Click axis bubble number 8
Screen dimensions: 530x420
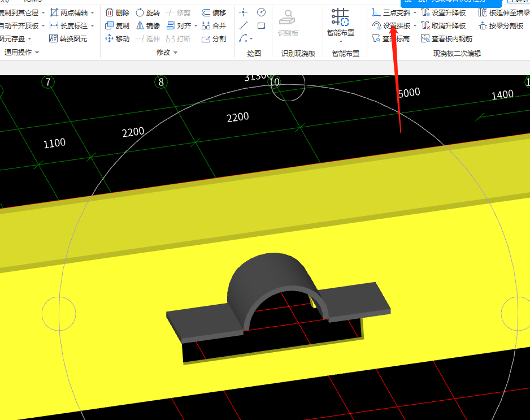161,82
